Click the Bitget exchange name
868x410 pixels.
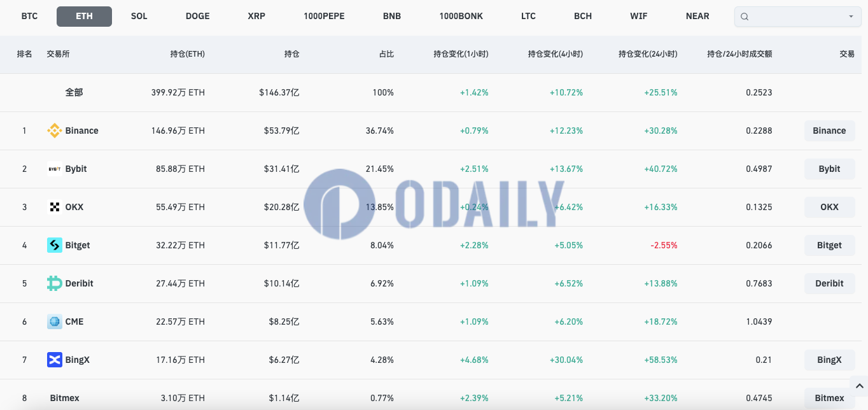[78, 245]
